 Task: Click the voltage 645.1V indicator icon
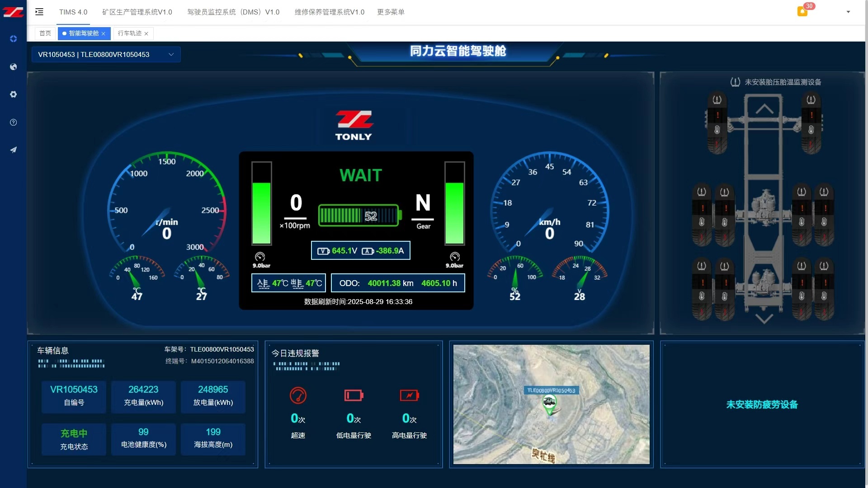tap(323, 251)
